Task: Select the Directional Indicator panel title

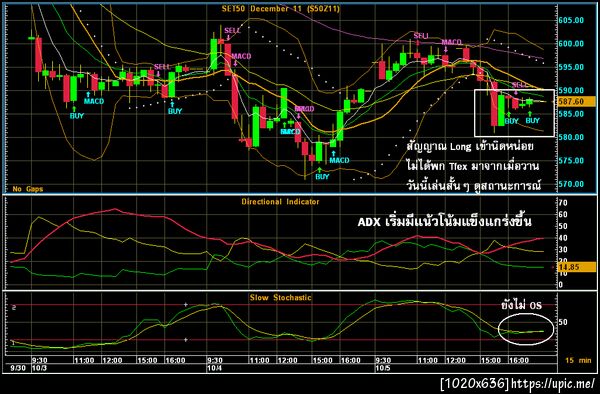Action: pos(280,202)
